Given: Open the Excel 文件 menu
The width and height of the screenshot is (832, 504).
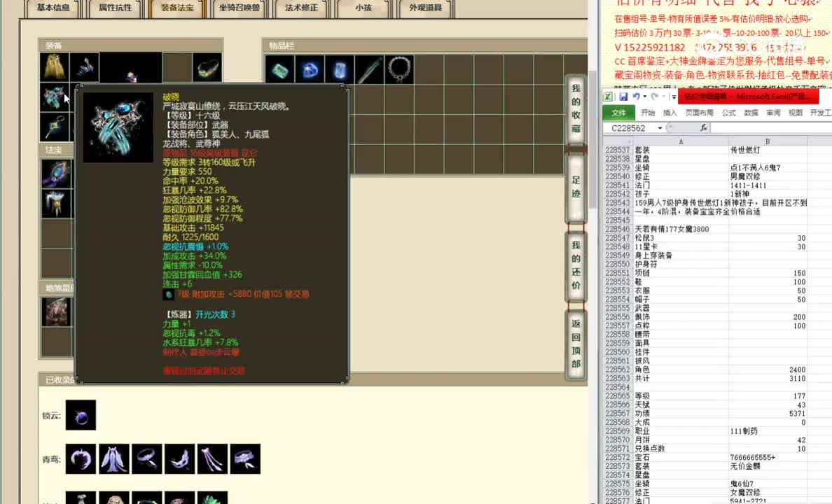Looking at the screenshot, I should 618,113.
